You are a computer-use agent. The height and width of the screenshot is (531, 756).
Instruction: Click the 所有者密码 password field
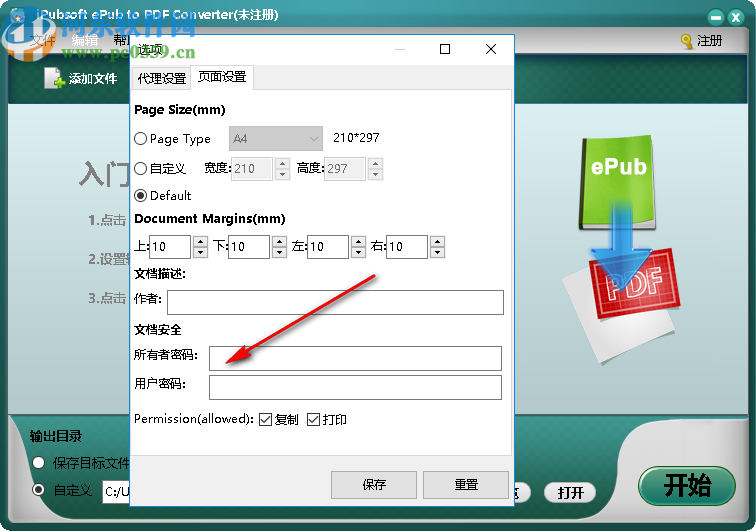[355, 358]
